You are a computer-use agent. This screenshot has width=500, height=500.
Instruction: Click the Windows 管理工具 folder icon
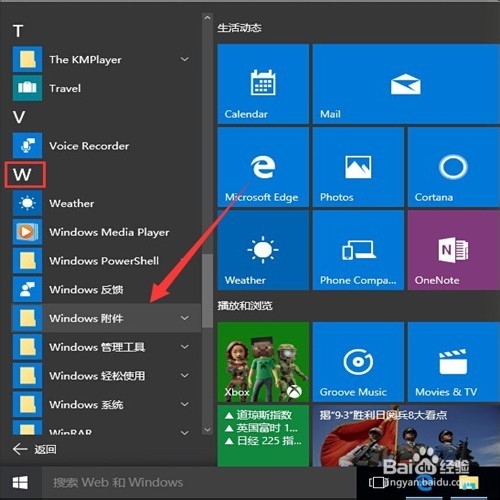pos(27,347)
